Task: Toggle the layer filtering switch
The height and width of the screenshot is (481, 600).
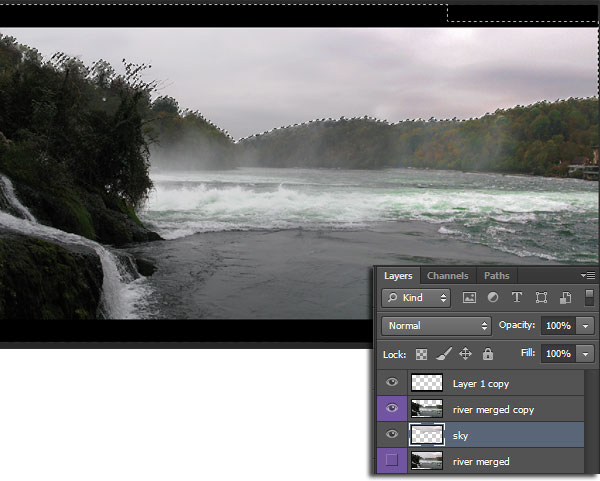Action: [589, 298]
